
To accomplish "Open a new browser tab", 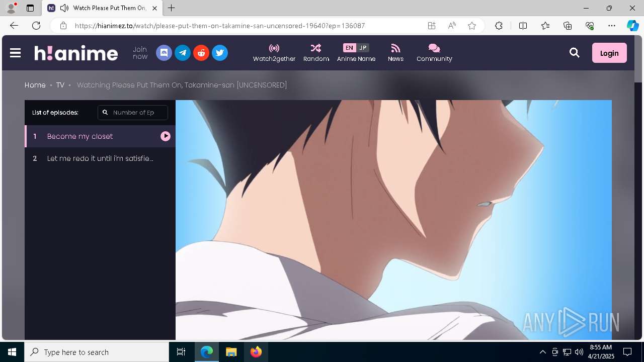I will click(x=172, y=8).
